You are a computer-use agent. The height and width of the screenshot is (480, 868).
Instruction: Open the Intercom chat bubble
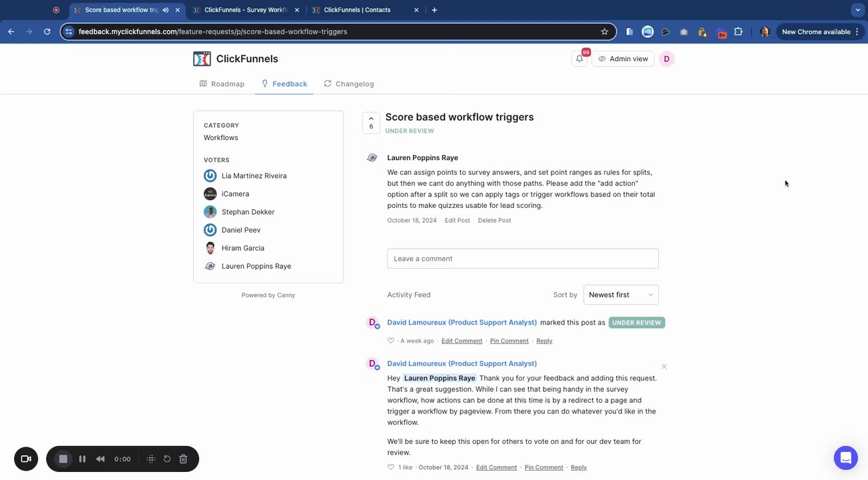point(846,458)
